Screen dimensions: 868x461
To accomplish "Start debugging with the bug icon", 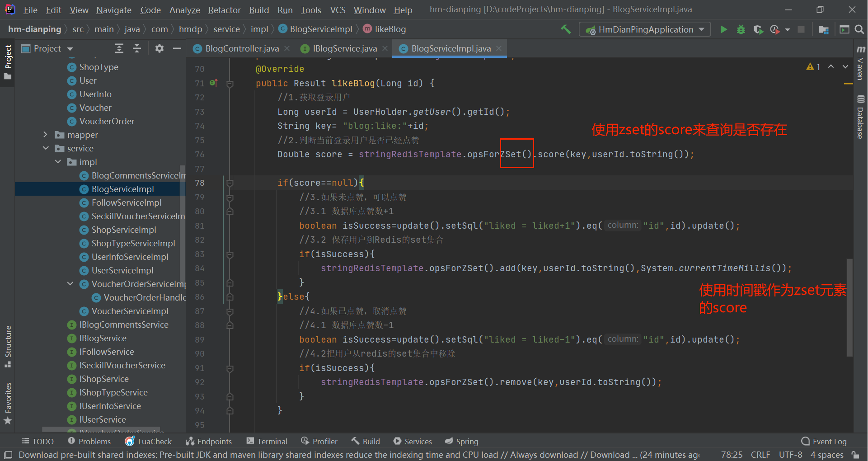I will 741,29.
